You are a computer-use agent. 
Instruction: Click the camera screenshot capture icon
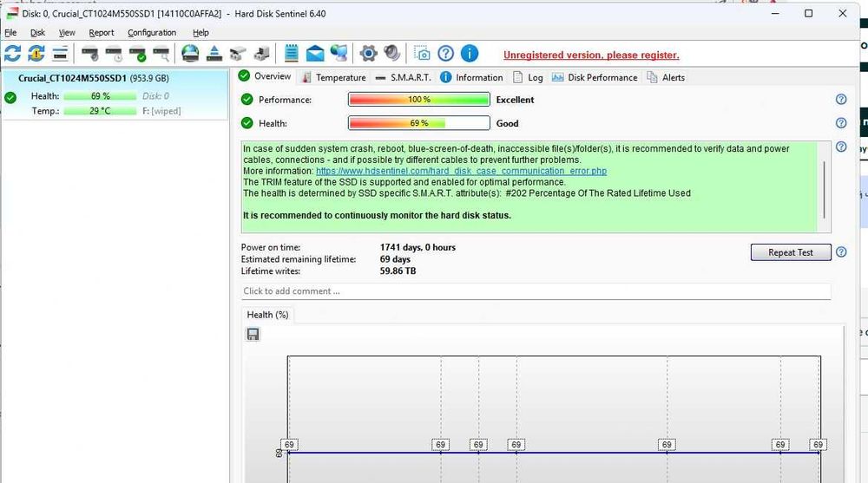point(422,54)
